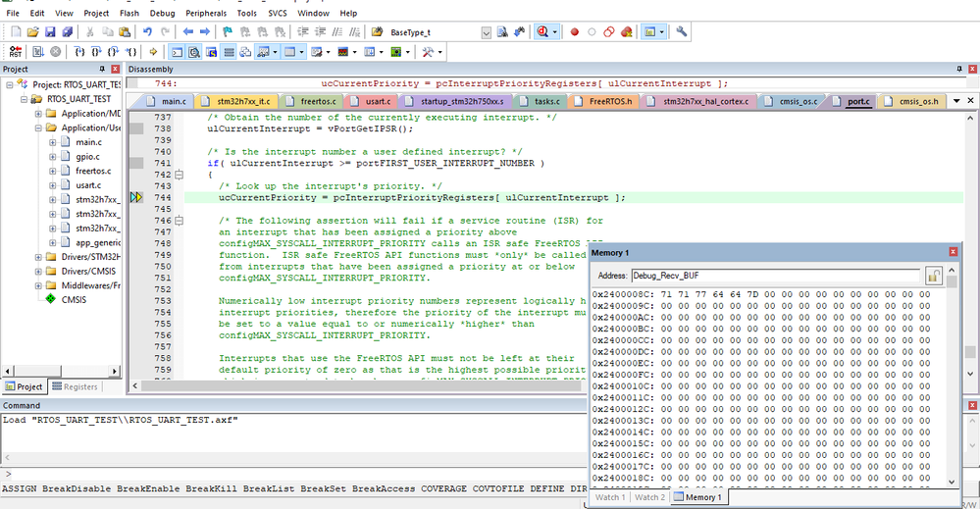Pin the Disassembly panel

(959, 69)
